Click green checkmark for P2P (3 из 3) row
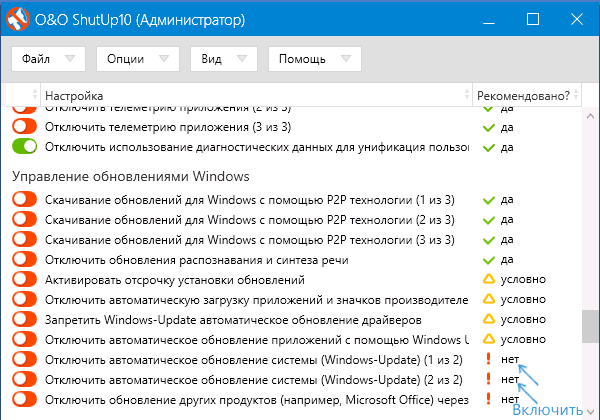Image resolution: width=600 pixels, height=420 pixels. (489, 240)
